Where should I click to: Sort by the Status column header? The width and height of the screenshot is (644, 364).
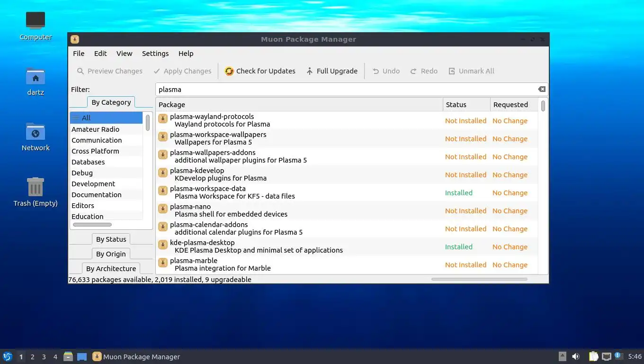pos(466,105)
